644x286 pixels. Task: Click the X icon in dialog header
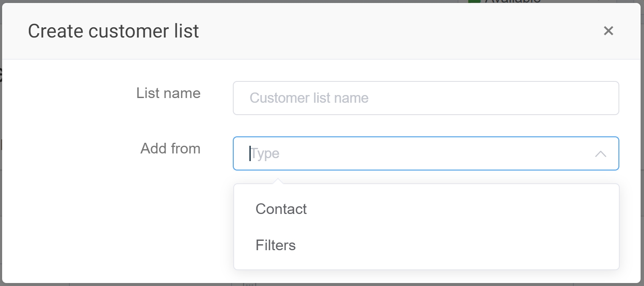608,31
